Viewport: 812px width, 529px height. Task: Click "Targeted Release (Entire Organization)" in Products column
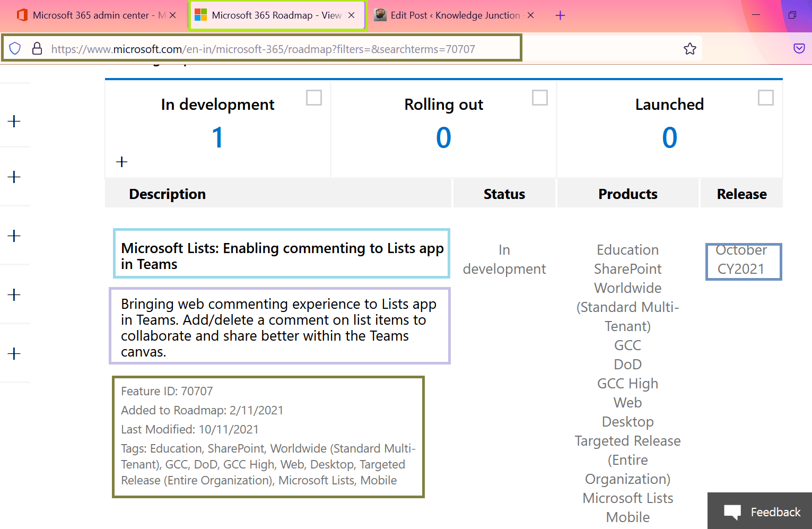coord(628,460)
